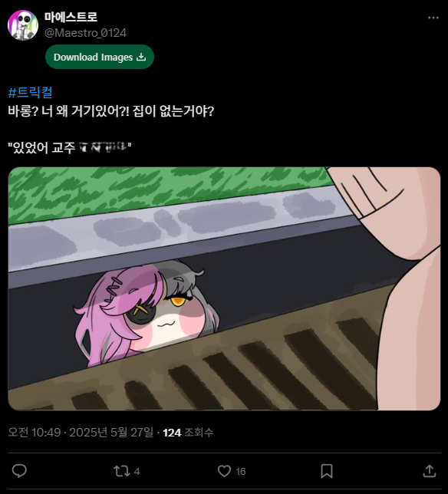Open the #트릭컬 hashtag
This screenshot has height=494, width=448.
point(30,92)
